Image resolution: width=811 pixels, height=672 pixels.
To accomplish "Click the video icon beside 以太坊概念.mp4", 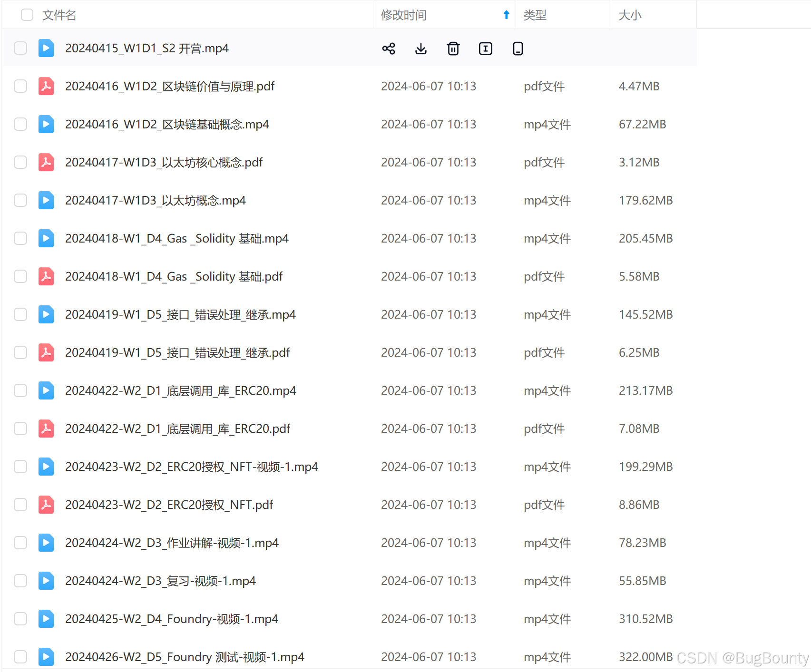I will pos(46,200).
